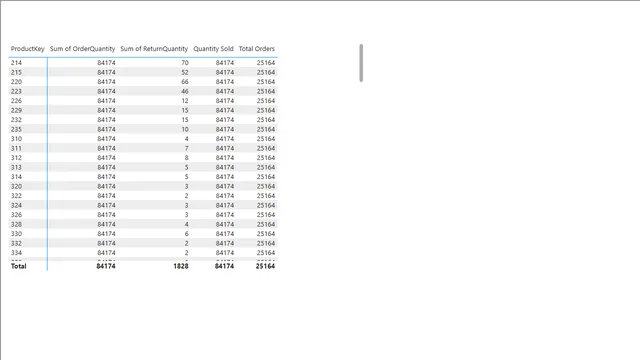Image resolution: width=640 pixels, height=360 pixels.
Task: Click return quantity 8 for product 312
Action: 187,158
